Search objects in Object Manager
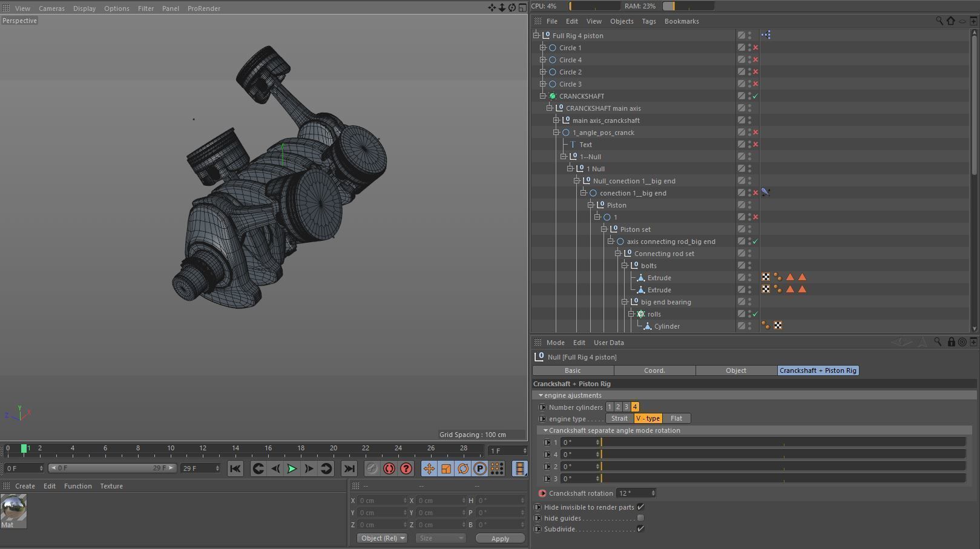980x549 pixels. (939, 21)
